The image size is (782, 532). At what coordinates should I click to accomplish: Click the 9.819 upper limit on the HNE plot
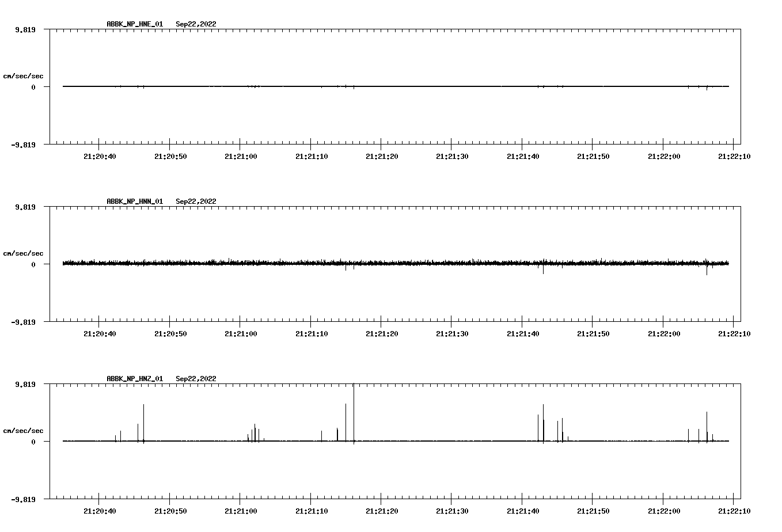tap(25, 29)
